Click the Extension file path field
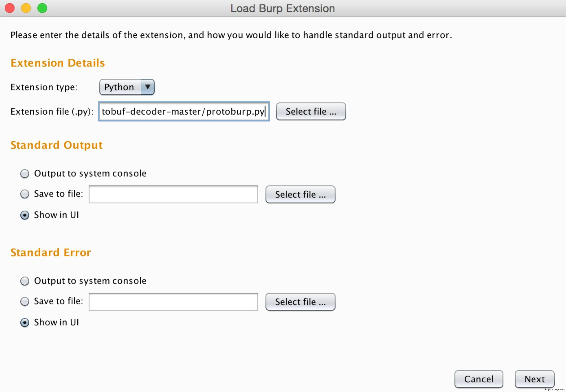Image resolution: width=566 pixels, height=392 pixels. pos(184,111)
